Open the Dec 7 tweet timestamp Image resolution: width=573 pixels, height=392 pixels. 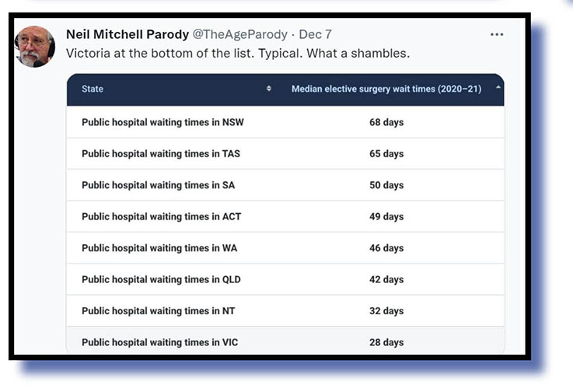pos(316,34)
